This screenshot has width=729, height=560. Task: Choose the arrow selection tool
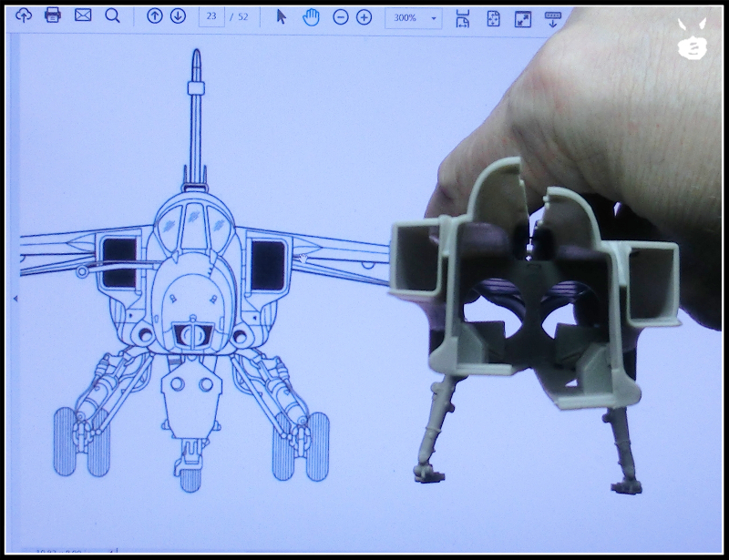pyautogui.click(x=282, y=17)
